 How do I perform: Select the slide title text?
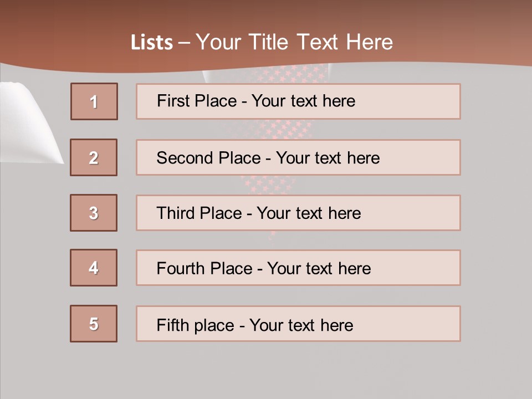coord(262,42)
